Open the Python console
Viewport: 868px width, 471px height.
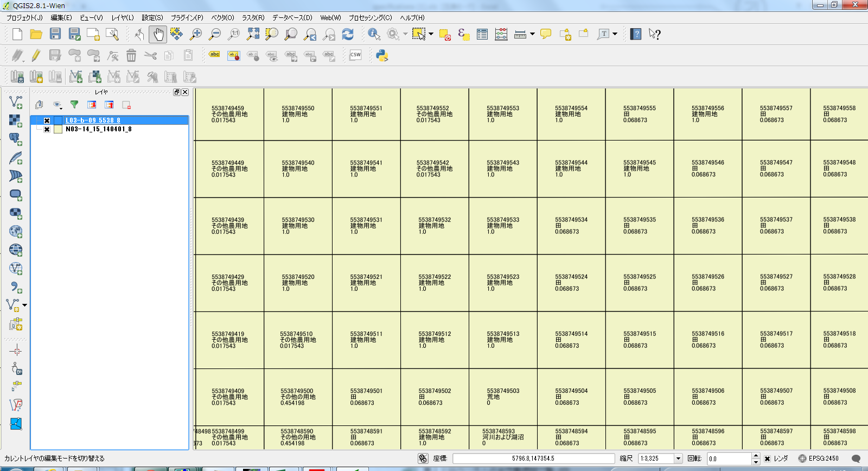382,55
